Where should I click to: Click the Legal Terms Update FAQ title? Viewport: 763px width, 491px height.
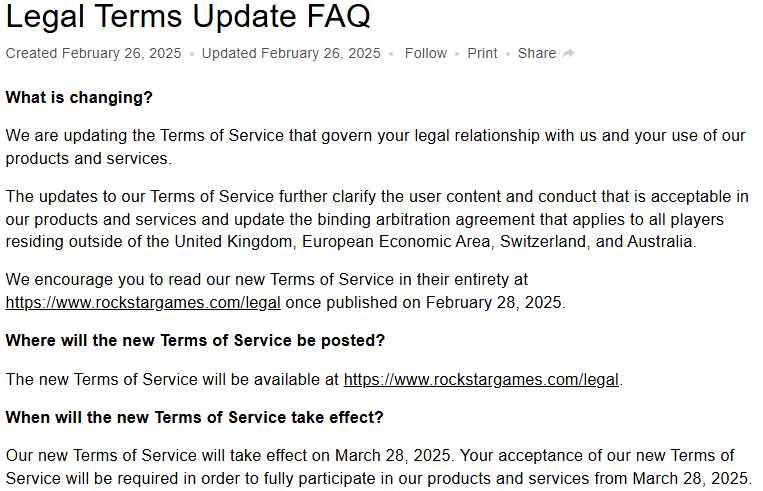[188, 16]
